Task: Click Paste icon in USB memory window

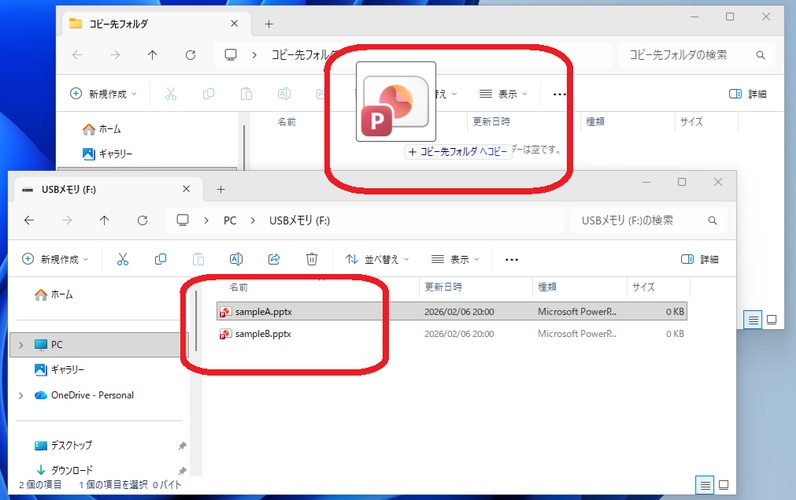Action: click(198, 259)
